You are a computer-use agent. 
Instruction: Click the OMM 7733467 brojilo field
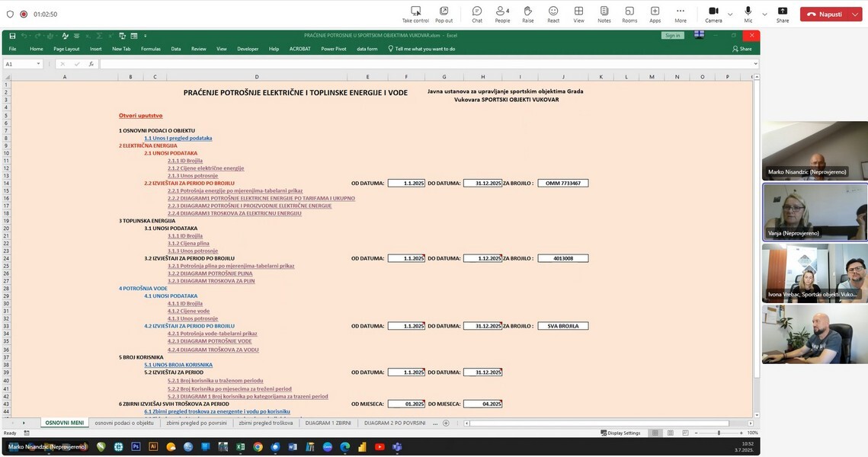click(x=563, y=184)
